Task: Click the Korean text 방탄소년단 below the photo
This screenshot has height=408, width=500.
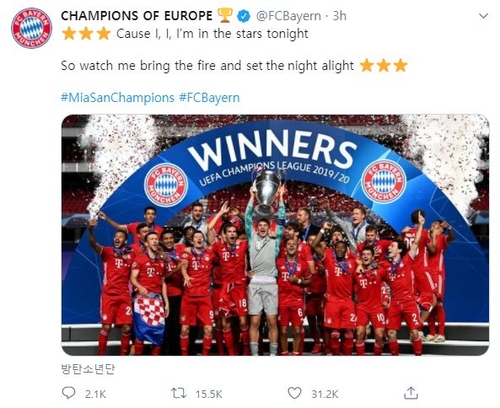Action: pyautogui.click(x=88, y=369)
